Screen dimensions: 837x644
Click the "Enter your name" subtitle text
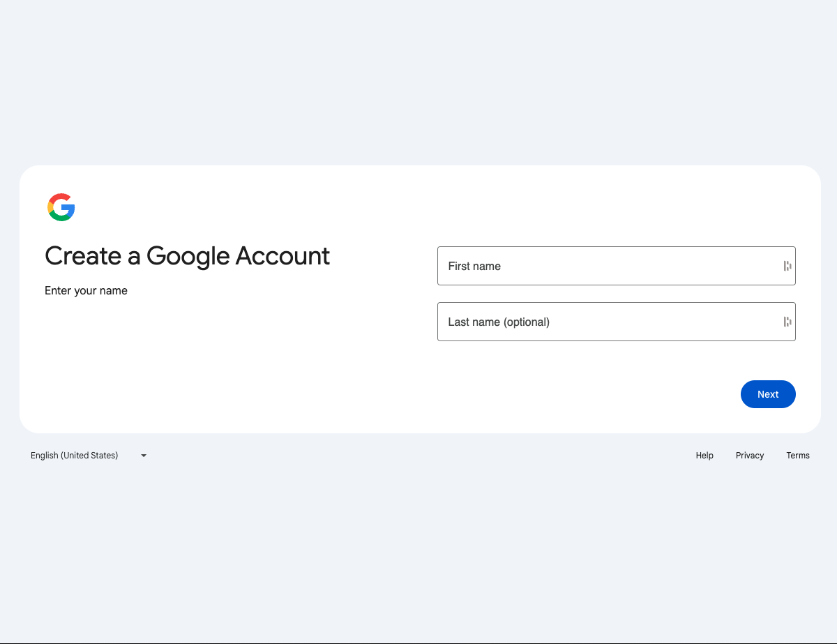86,290
